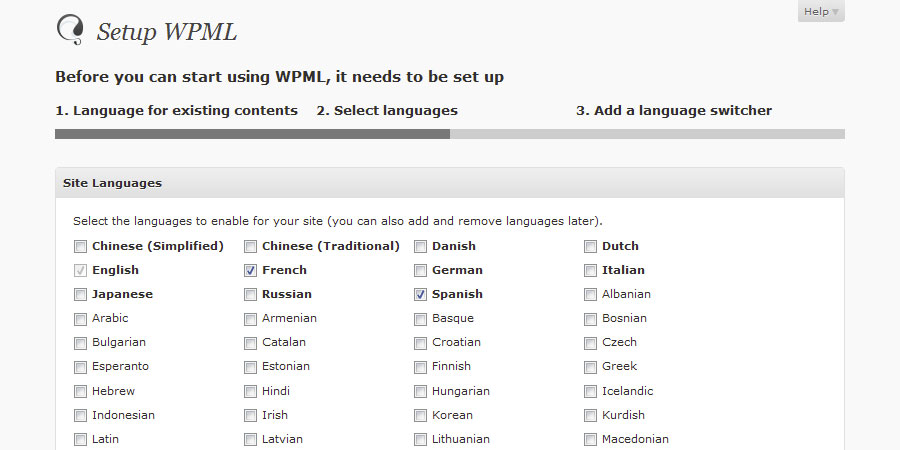Screen dimensions: 900x450
Task: Check the Indonesian language box
Action: point(80,416)
